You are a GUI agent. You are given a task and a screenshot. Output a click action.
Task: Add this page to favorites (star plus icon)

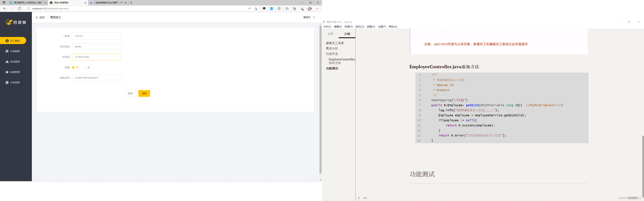(256, 9)
